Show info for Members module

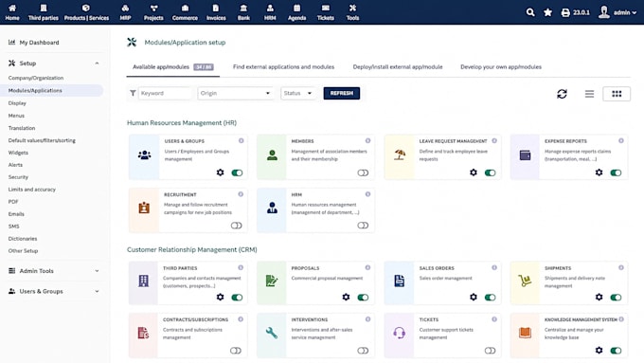coord(368,140)
